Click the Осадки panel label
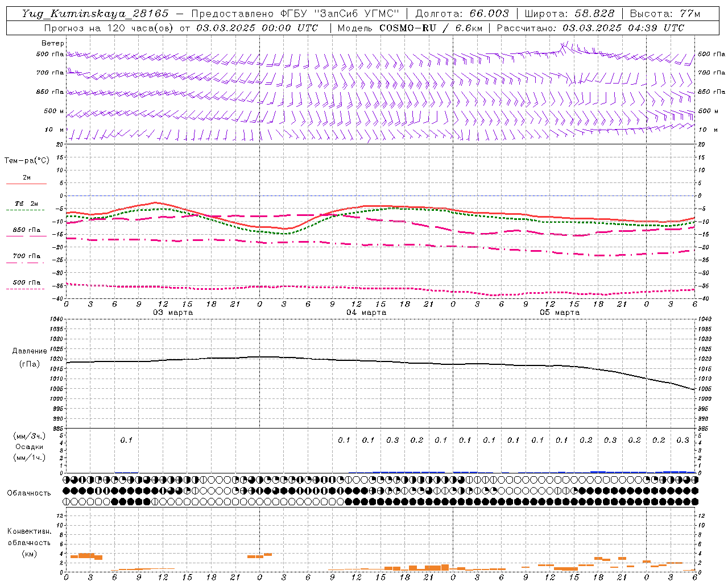Screen dimensions: 728x582 click(x=30, y=447)
